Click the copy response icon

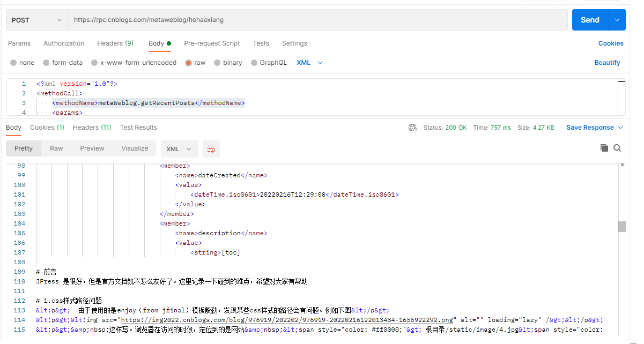click(x=604, y=148)
